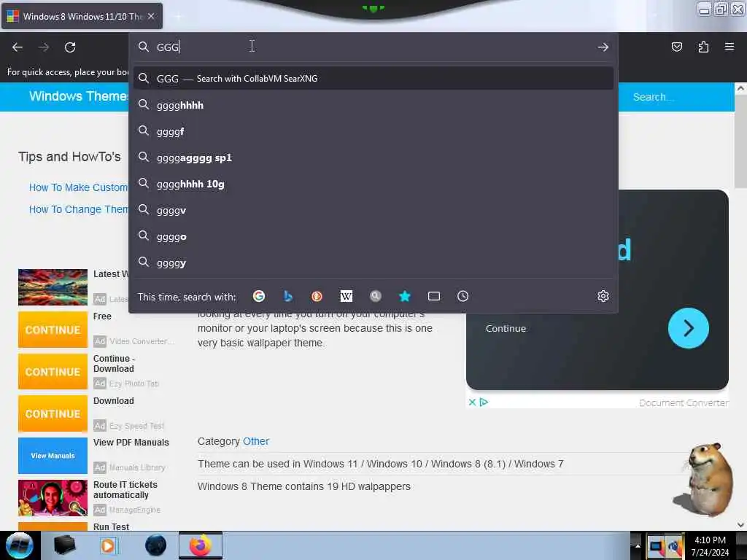Click the browser back arrow
Viewport: 747px width, 560px height.
(x=18, y=47)
